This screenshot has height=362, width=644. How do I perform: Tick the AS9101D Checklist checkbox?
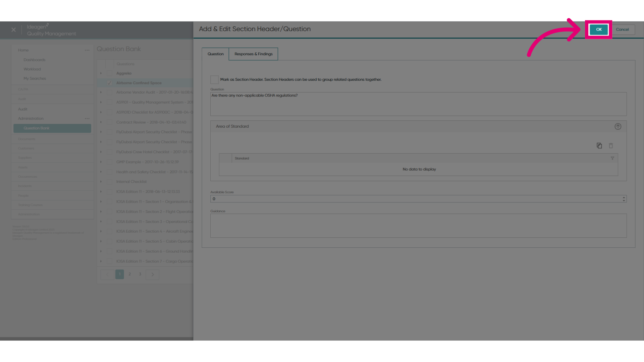[109, 112]
